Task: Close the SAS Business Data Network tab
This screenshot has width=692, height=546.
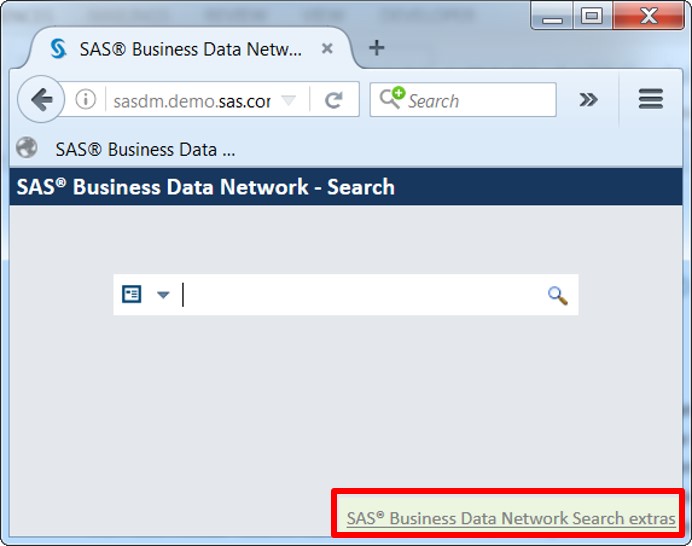Action: (x=327, y=49)
